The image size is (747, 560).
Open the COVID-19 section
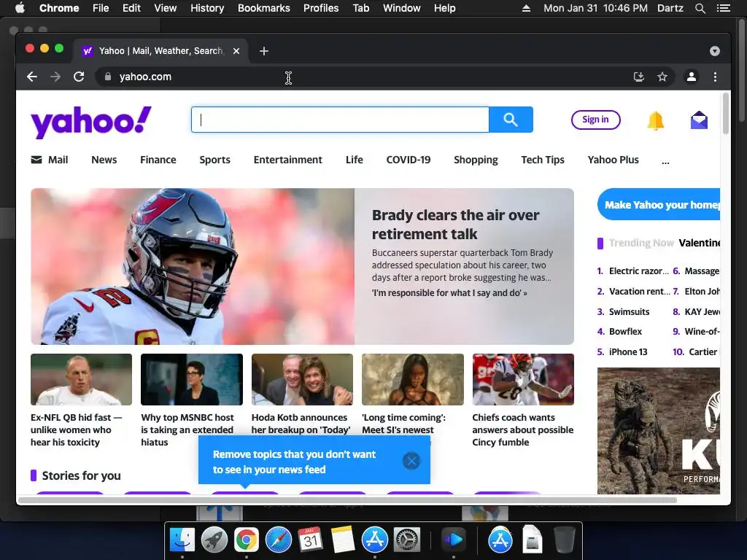tap(409, 160)
